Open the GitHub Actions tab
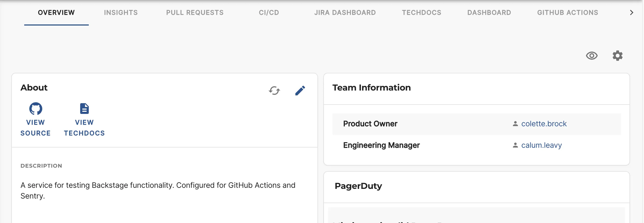644x223 pixels. (x=568, y=13)
